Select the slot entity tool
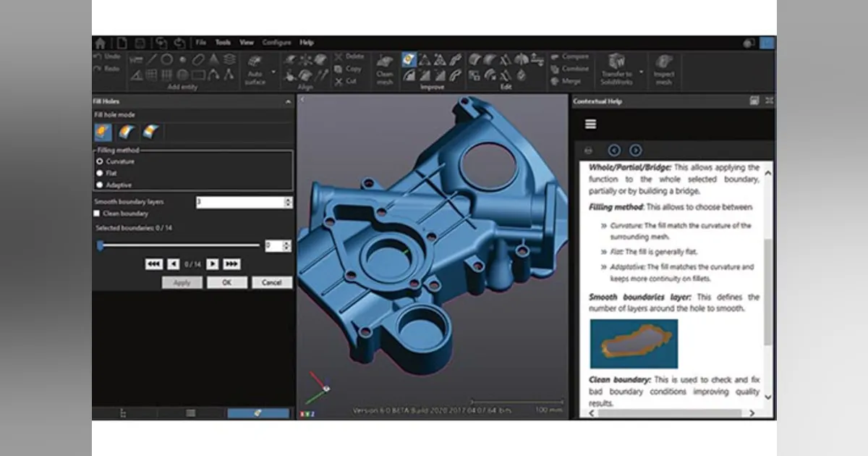Image resolution: width=868 pixels, height=456 pixels. [197, 60]
